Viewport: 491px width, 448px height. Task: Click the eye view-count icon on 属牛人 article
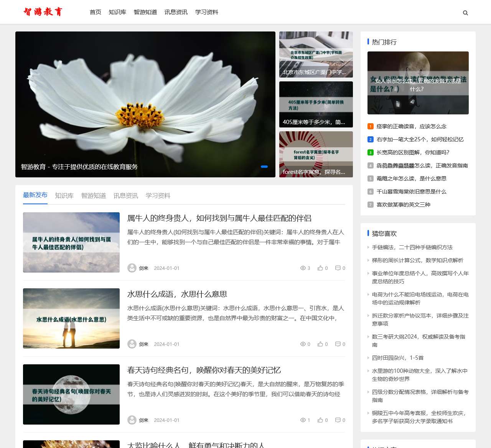pyautogui.click(x=303, y=268)
